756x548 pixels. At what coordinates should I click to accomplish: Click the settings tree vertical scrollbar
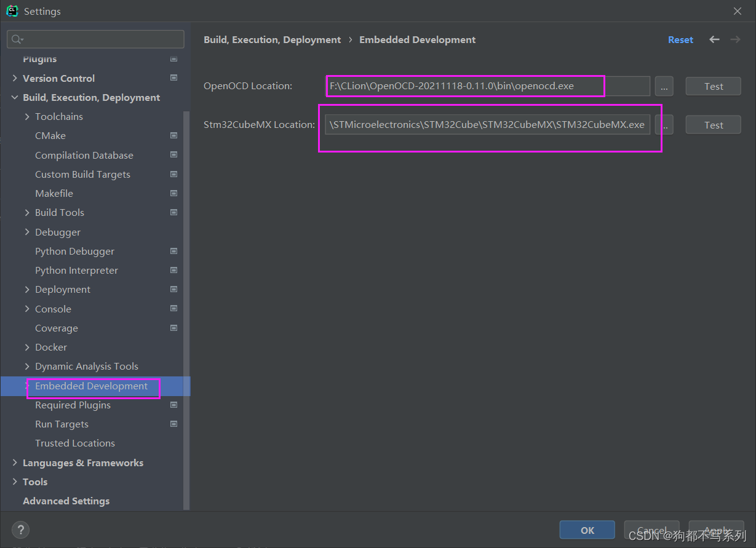pos(186,311)
